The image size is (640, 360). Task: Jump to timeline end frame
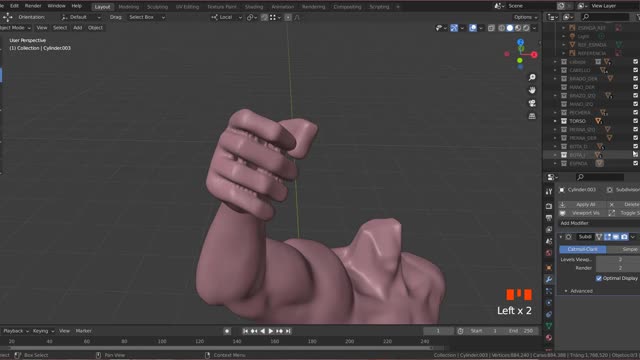pyautogui.click(x=288, y=331)
